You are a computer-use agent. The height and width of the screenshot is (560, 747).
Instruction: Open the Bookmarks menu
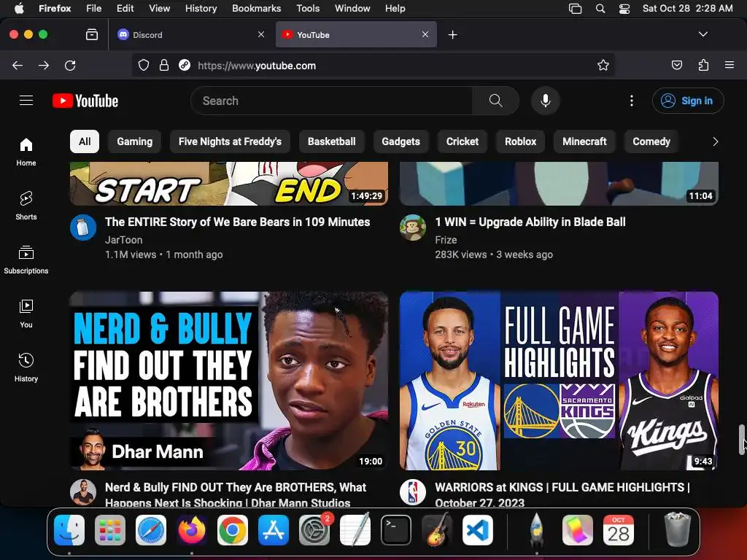[x=256, y=8]
